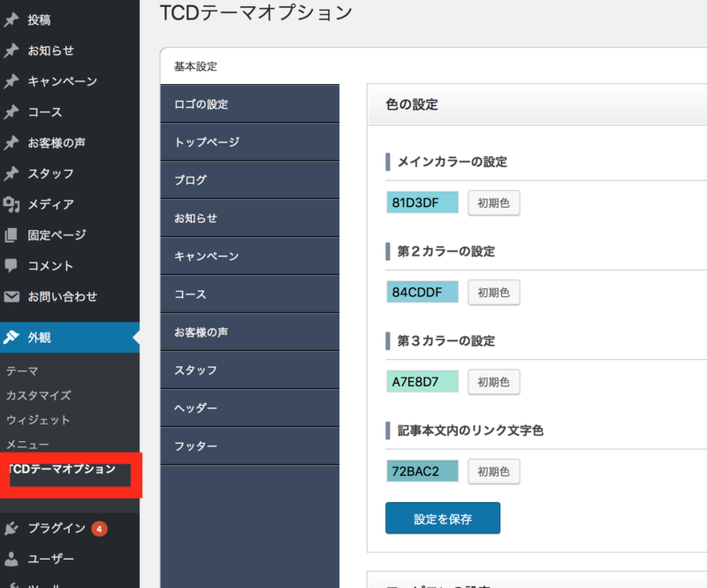Screen dimensions: 707x588
Task: Pick link text color swatch 72BAC2
Action: 422,471
